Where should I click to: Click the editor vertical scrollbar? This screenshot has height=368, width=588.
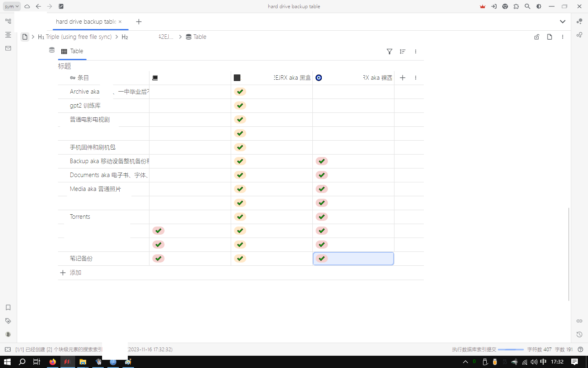[x=569, y=254]
